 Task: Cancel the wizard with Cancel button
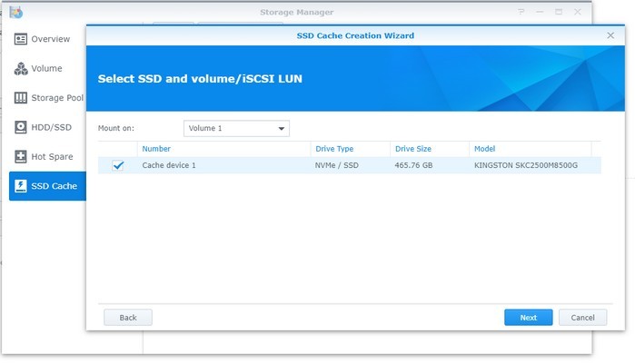point(582,318)
